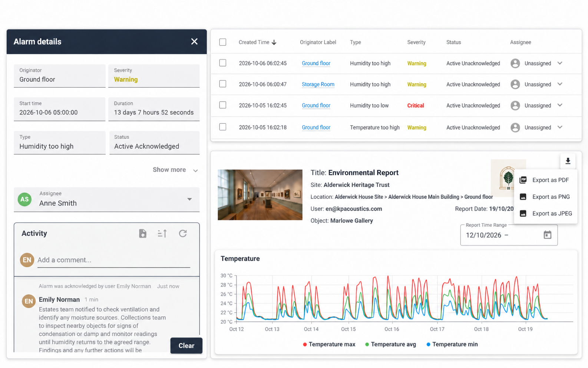Click the Oct 16 axis label
588x368 pixels.
(392, 329)
